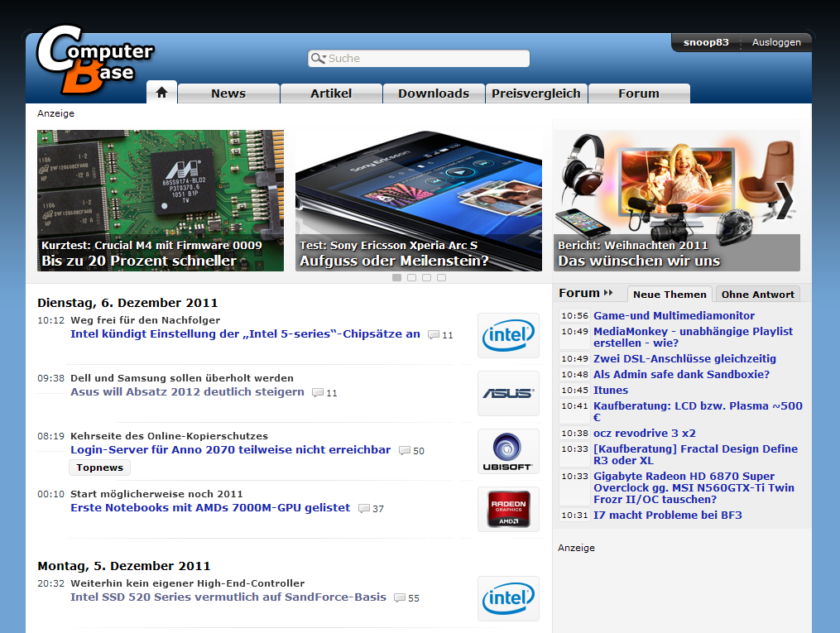Open the Downloads tab

(434, 94)
